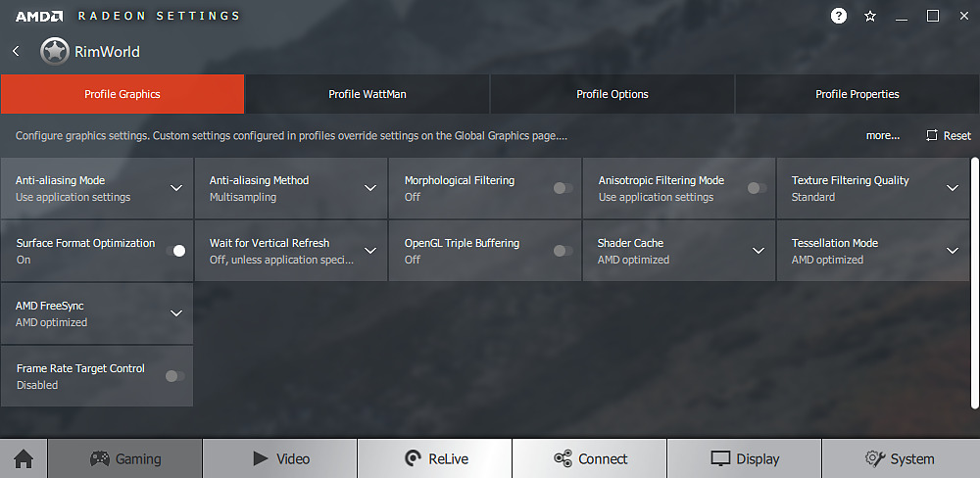Viewport: 980px width, 478px height.
Task: Open Texture Filtering Quality dropdown
Action: coord(953,188)
